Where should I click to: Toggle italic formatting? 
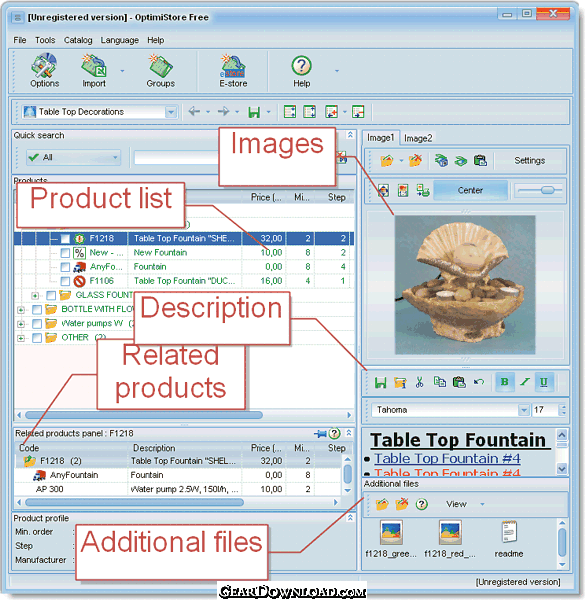525,382
